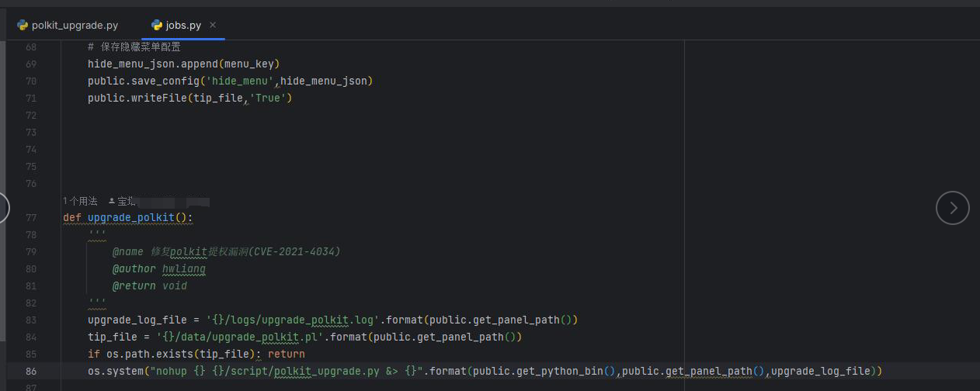Click the right arrow circle button
The width and height of the screenshot is (980, 391).
click(953, 208)
